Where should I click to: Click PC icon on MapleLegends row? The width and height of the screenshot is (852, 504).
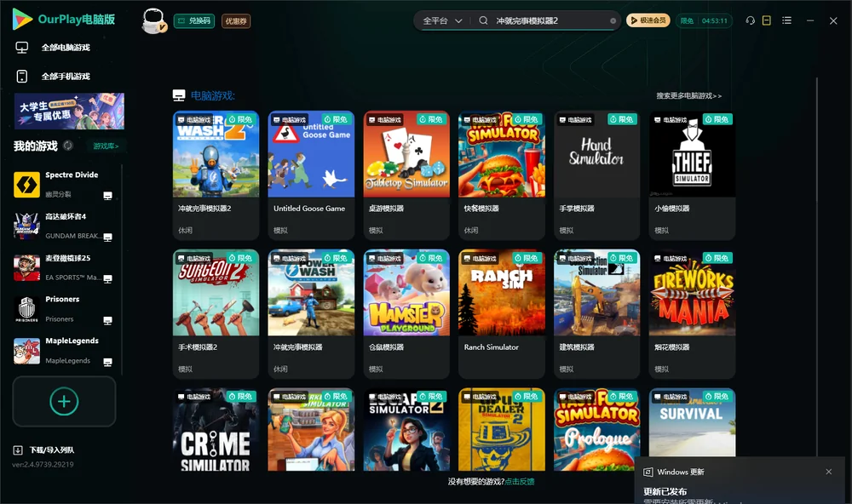click(x=107, y=362)
